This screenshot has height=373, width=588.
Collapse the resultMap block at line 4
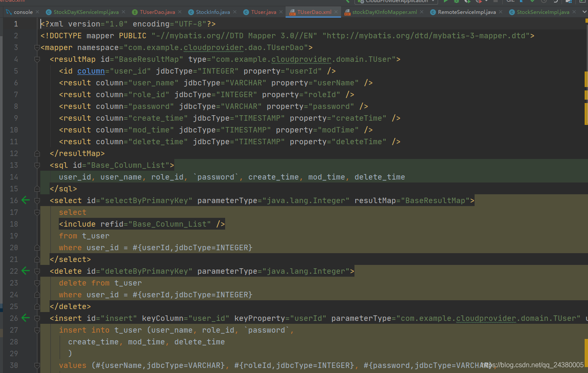pyautogui.click(x=37, y=59)
